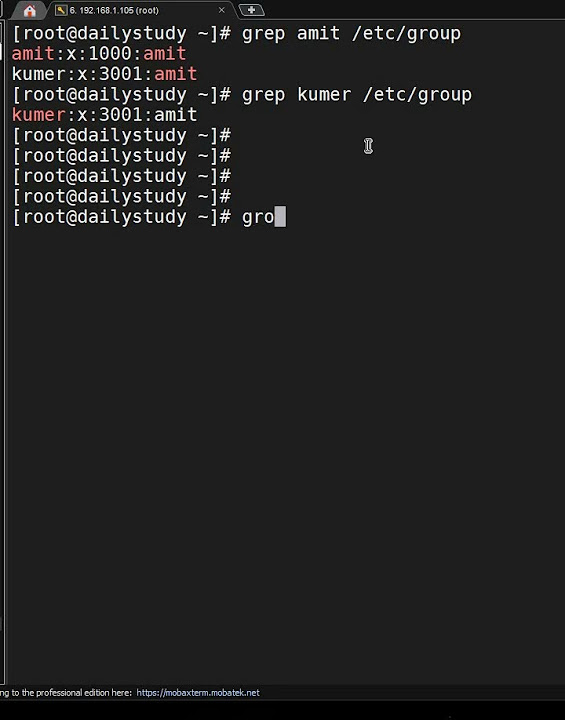This screenshot has height=720, width=565.
Task: Click the first empty root@dailystudy prompt line
Action: click(122, 135)
